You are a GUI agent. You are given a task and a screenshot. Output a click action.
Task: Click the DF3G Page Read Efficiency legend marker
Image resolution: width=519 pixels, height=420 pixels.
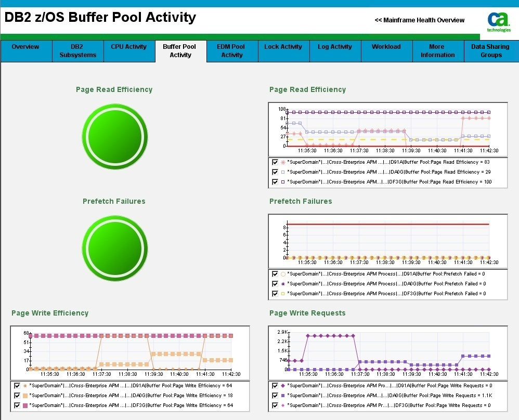(283, 182)
